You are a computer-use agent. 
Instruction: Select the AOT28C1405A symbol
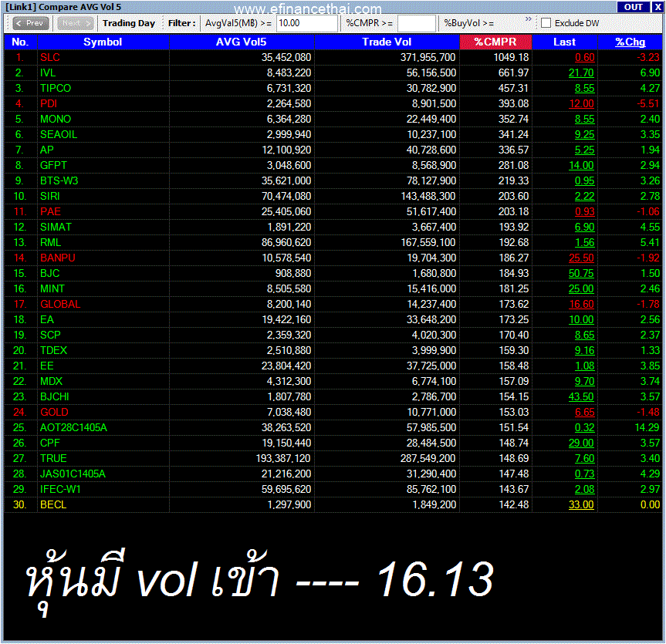click(x=73, y=427)
